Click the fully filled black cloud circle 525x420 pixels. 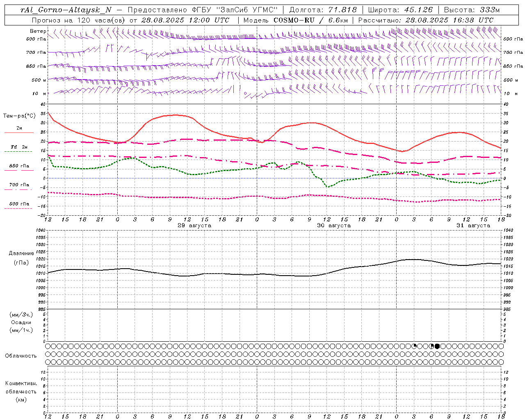tap(437, 346)
